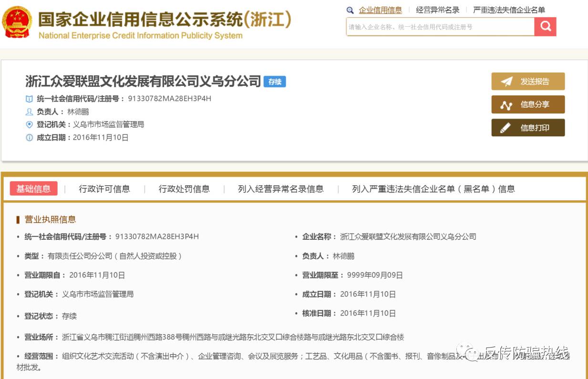Click the pencil print icon
Viewport: 588px width, 379px height.
click(x=505, y=128)
